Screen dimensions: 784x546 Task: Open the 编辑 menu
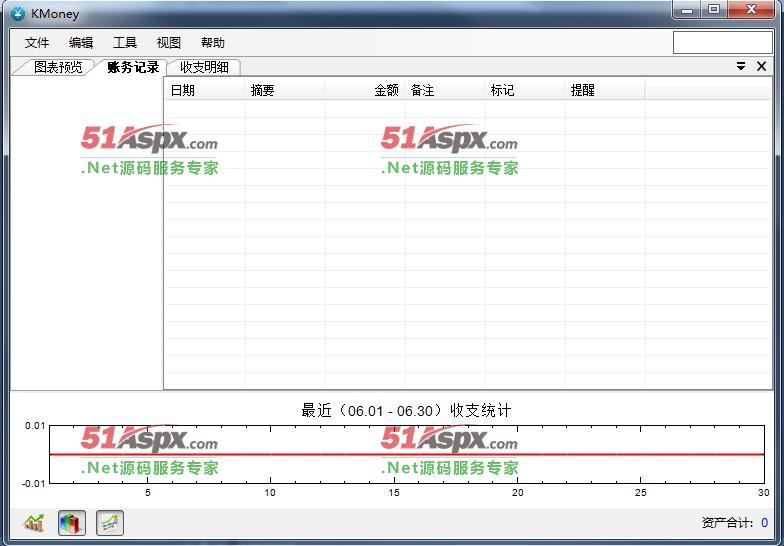[81, 42]
